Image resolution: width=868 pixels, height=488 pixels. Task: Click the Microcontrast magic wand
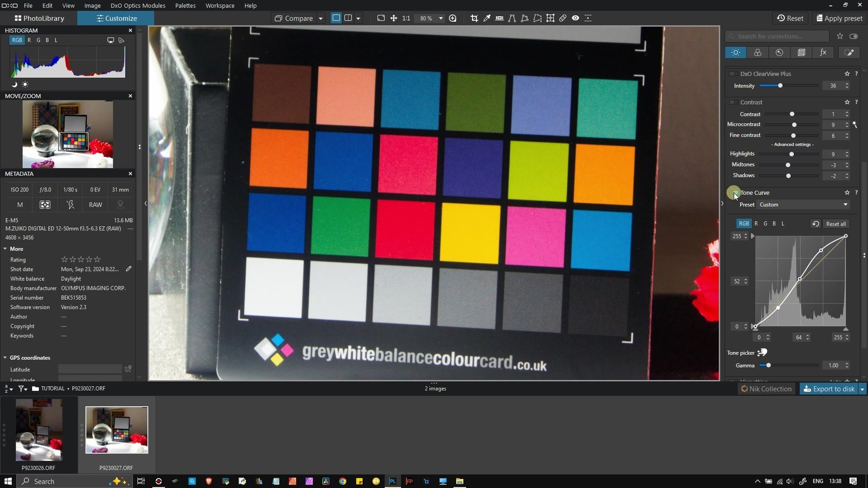855,125
